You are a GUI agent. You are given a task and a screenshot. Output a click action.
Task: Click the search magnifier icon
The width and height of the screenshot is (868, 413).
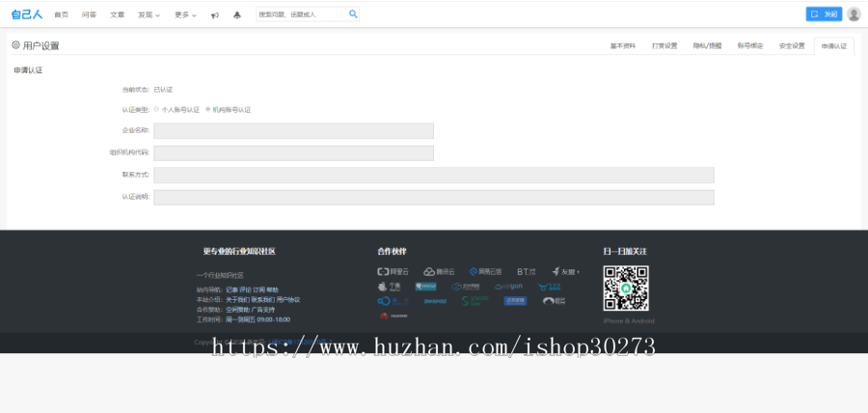pyautogui.click(x=353, y=14)
